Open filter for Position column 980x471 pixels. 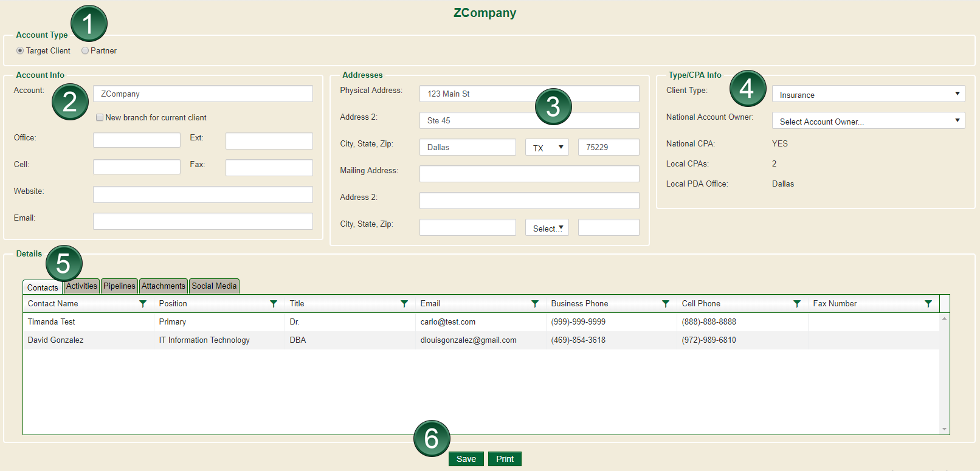pyautogui.click(x=274, y=304)
